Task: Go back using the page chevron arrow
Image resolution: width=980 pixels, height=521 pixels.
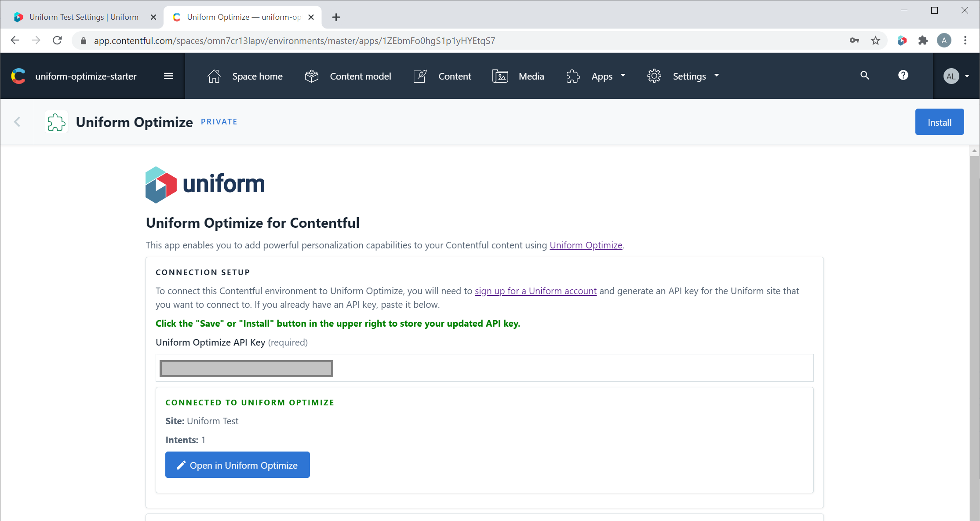Action: point(18,122)
